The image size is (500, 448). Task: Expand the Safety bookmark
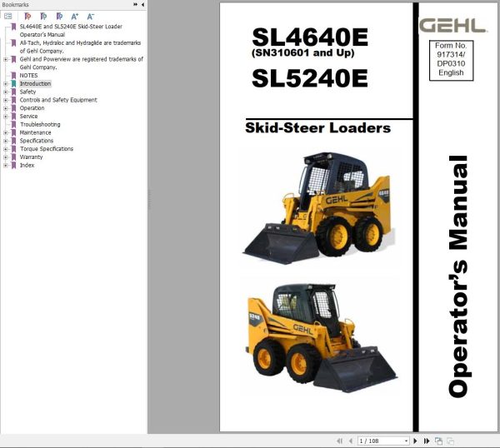(6, 92)
